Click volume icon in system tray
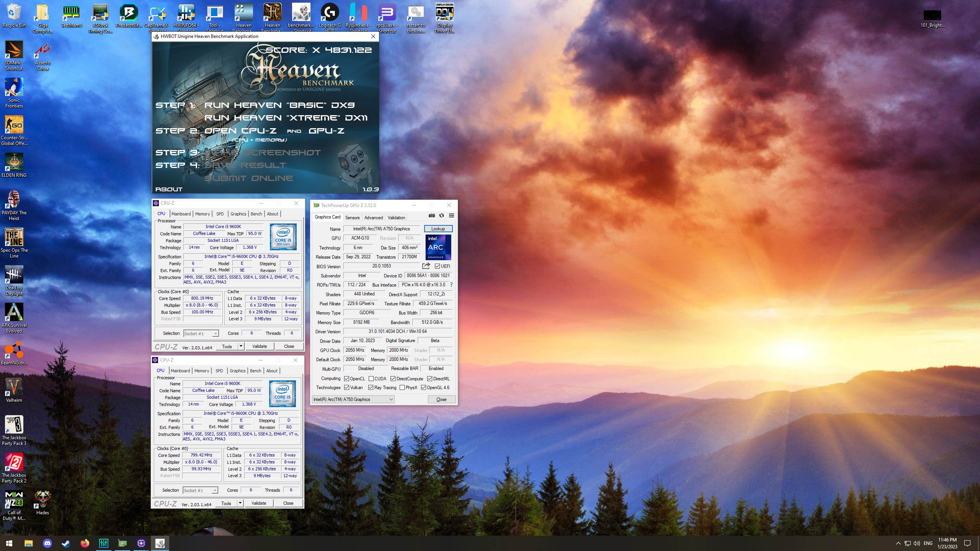980x551 pixels. tap(916, 543)
